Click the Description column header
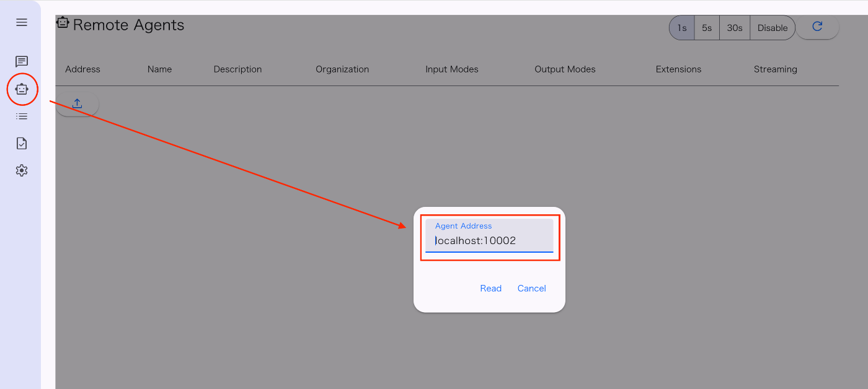Screen dimensions: 868x389 tap(237, 69)
